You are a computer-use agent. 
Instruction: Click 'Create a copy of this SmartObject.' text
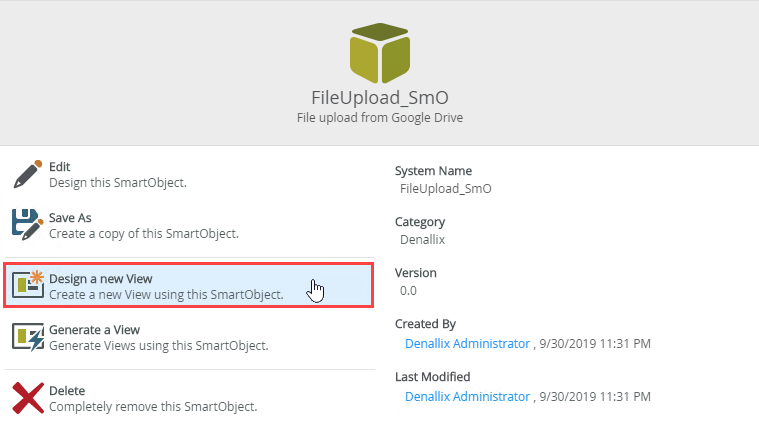coord(144,234)
